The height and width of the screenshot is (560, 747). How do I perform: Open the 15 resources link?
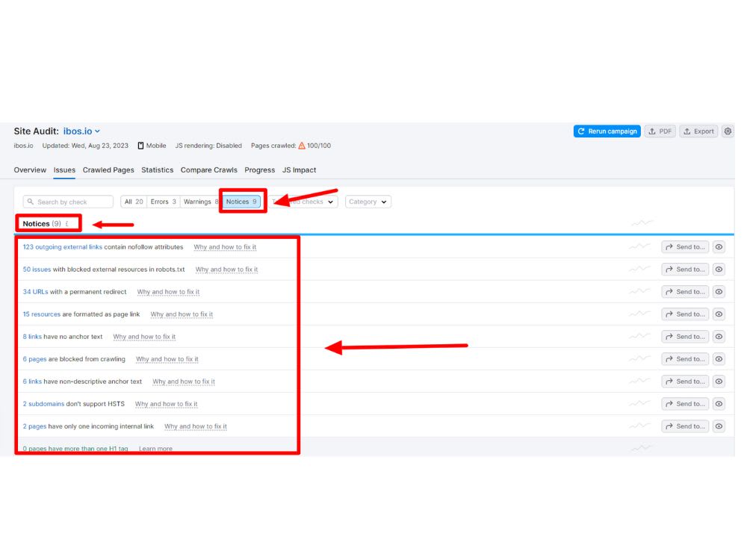pyautogui.click(x=41, y=314)
